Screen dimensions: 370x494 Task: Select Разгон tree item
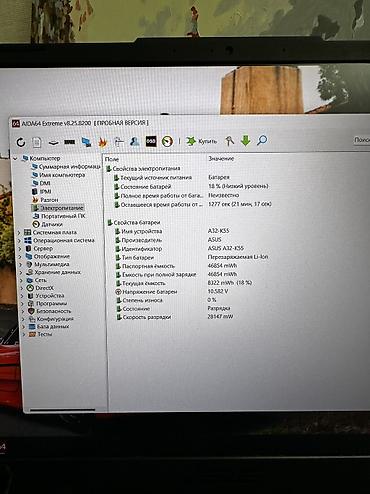[45, 200]
